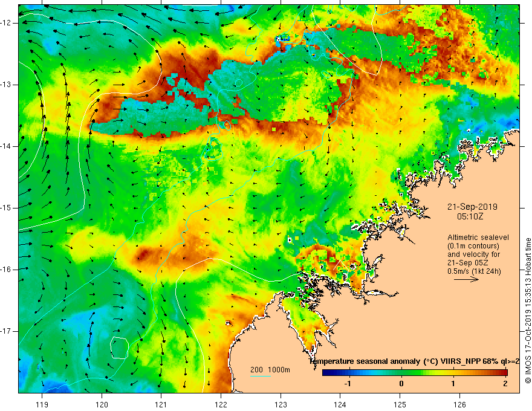Click the color bar label 2

click(505, 384)
